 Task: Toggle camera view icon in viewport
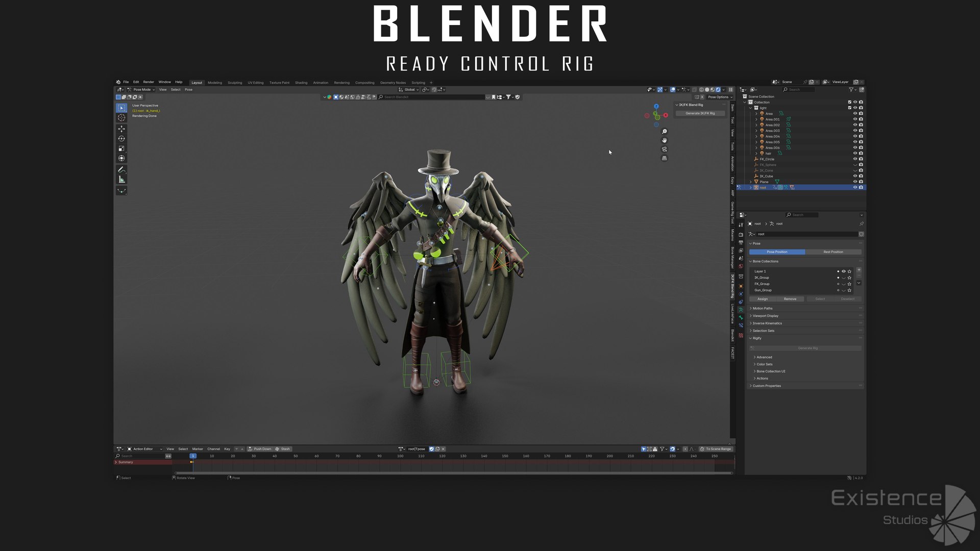(664, 149)
